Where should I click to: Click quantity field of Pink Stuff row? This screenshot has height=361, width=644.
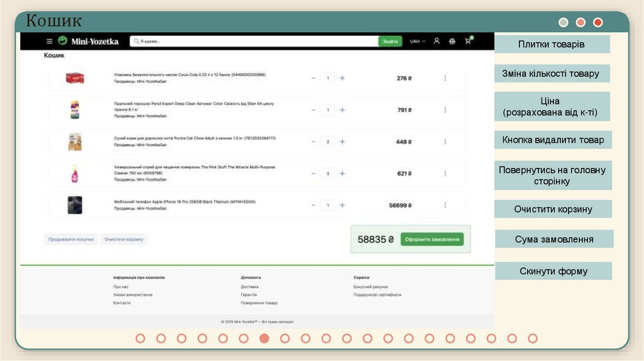tap(328, 174)
